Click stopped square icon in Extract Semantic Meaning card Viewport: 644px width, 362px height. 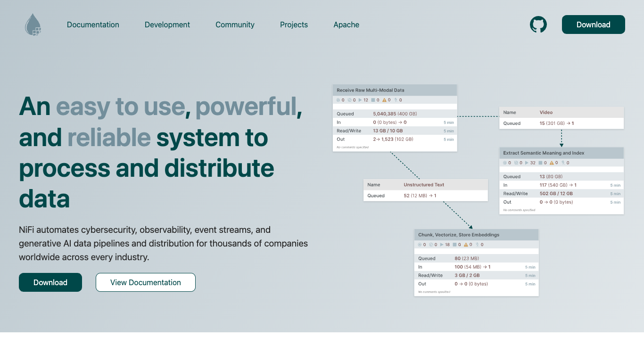(x=539, y=163)
